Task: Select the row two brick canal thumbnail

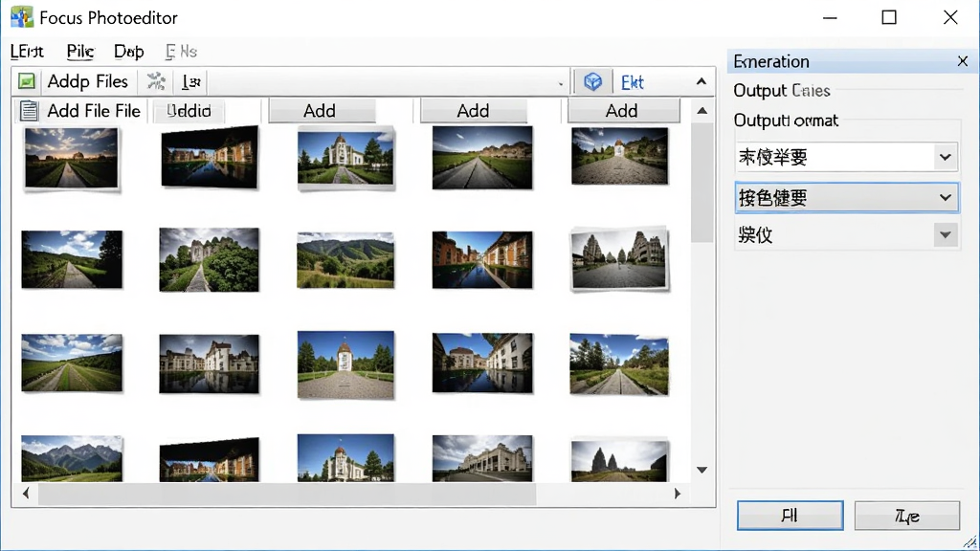Action: coord(482,260)
